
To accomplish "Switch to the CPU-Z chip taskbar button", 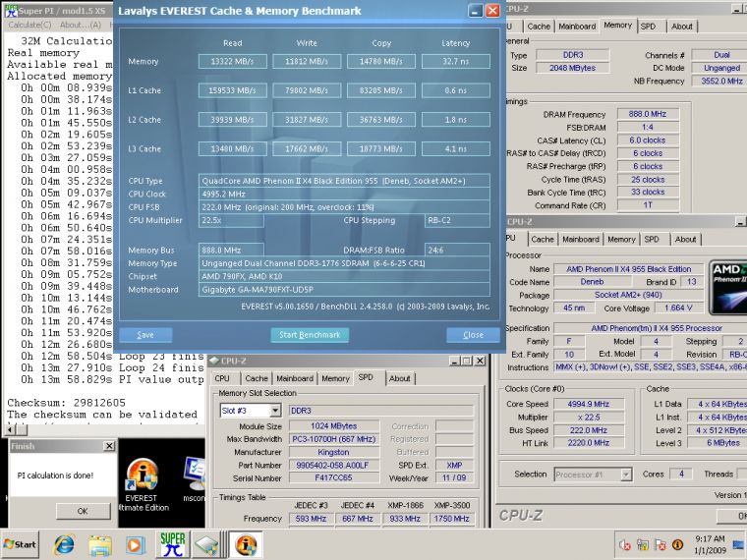I will 207,544.
